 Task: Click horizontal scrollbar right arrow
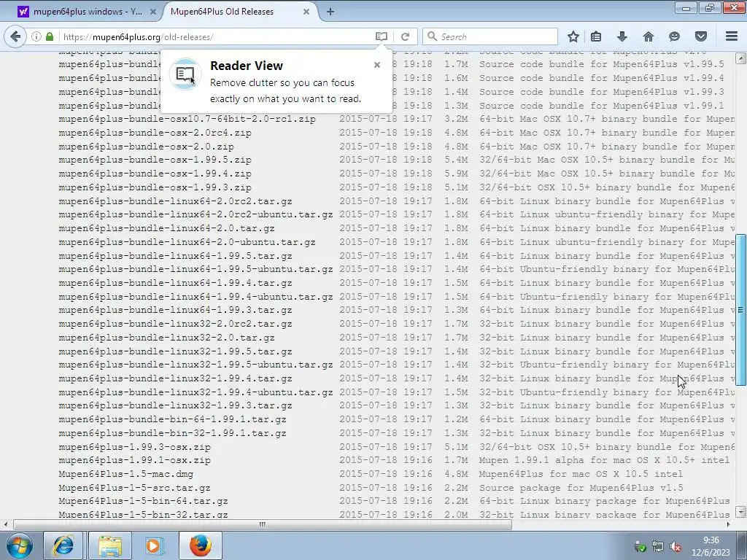pyautogui.click(x=729, y=525)
